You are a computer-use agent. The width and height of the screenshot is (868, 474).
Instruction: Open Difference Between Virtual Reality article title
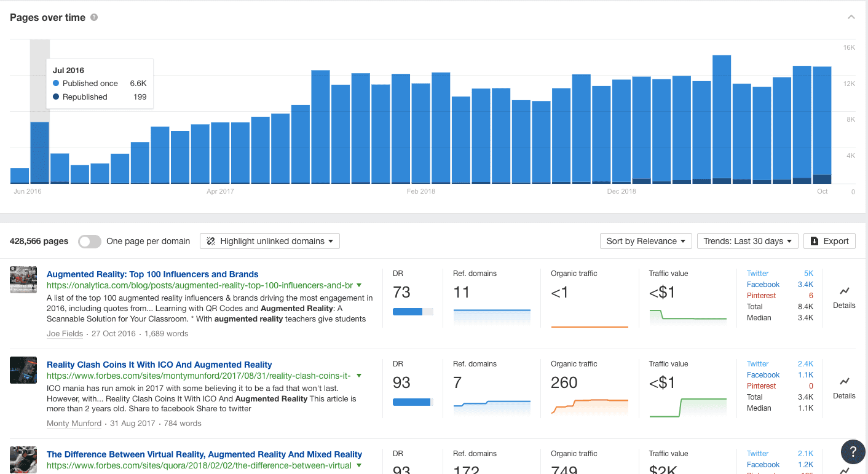pos(204,454)
